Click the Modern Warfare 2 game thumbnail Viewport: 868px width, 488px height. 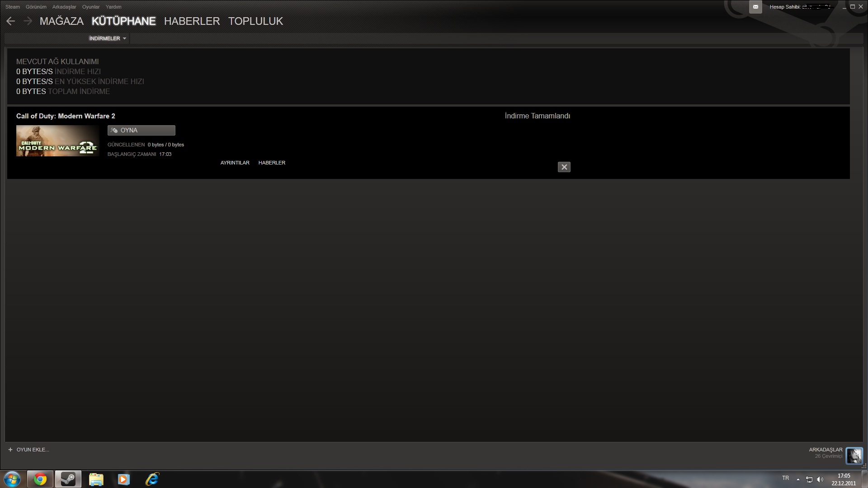(58, 141)
